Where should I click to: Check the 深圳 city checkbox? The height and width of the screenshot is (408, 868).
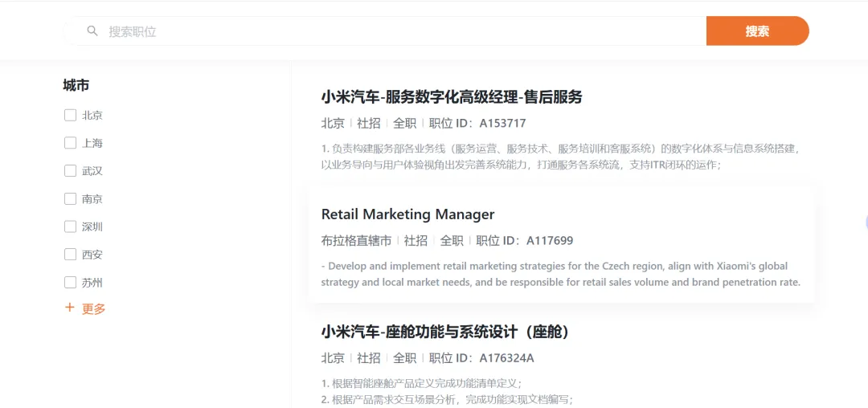coord(70,226)
